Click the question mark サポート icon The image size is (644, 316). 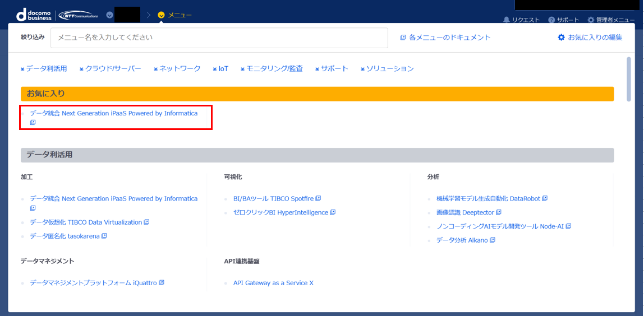pyautogui.click(x=551, y=20)
